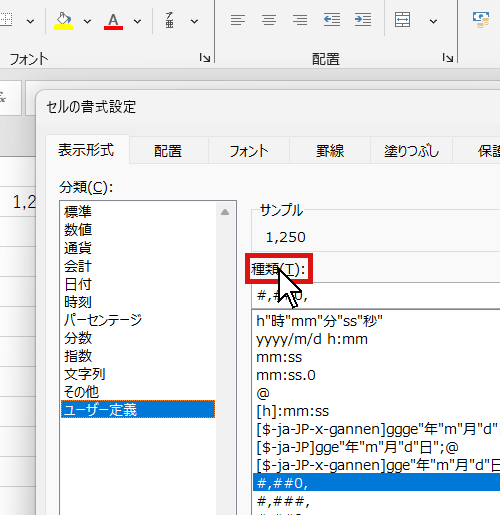Switch to the フォント tab in dialog
This screenshot has height=515, width=500.
249,151
